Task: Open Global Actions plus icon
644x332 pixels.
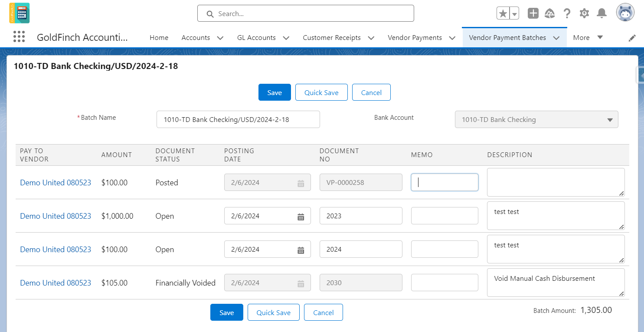Action: point(533,13)
